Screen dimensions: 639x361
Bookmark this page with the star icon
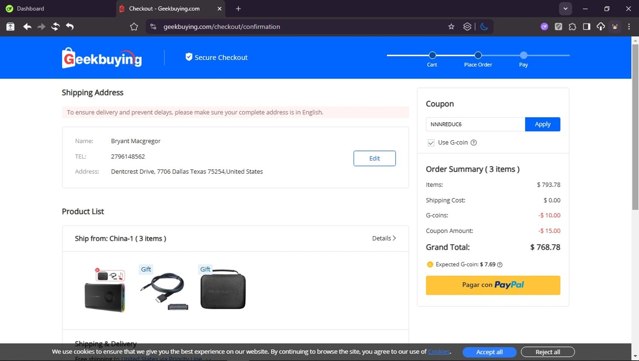[451, 27]
